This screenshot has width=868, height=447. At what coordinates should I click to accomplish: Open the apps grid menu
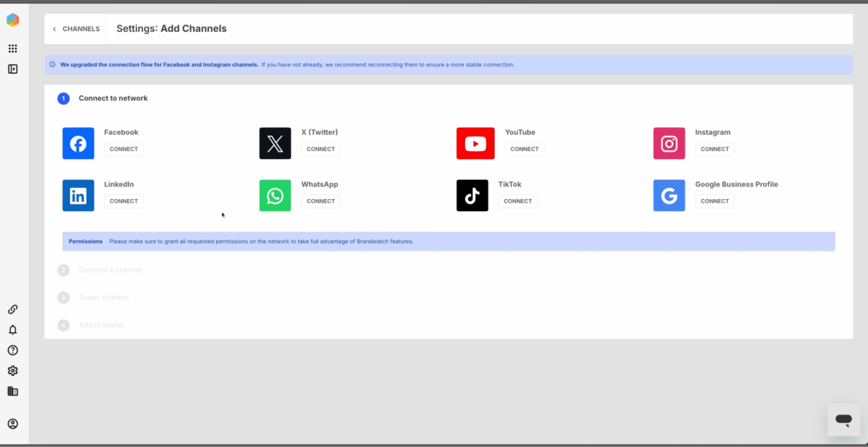click(x=13, y=49)
